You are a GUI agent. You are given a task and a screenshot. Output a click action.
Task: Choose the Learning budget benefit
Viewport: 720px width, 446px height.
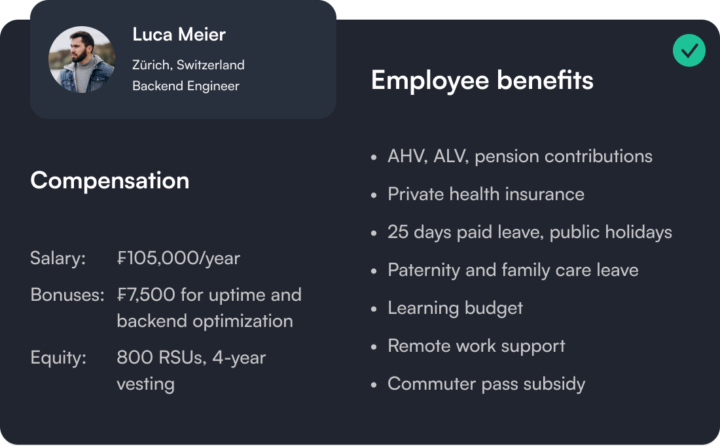point(455,308)
